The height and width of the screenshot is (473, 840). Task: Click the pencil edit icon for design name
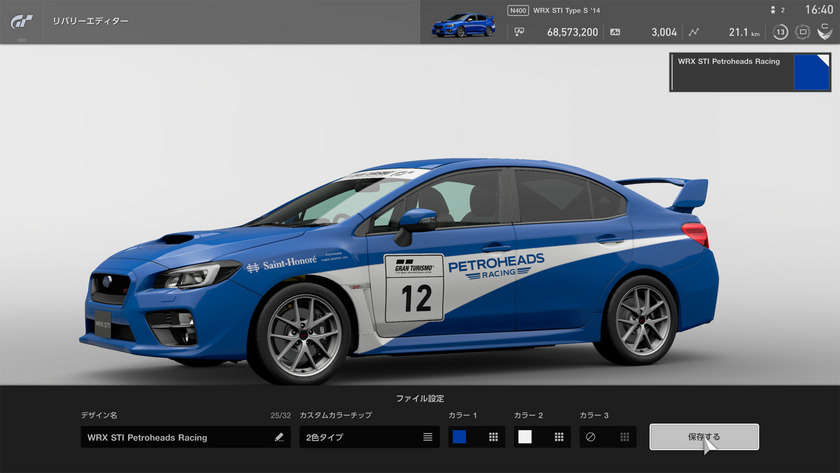[278, 437]
